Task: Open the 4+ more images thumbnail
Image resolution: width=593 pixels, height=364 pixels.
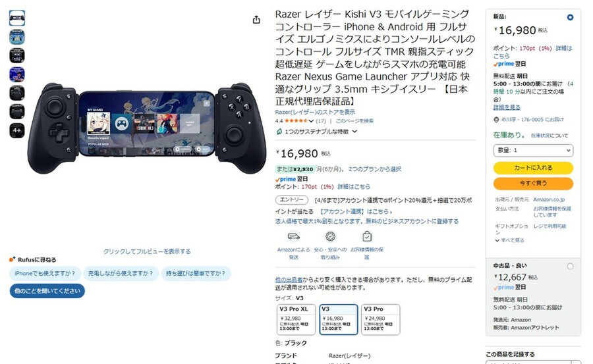Action: point(17,130)
